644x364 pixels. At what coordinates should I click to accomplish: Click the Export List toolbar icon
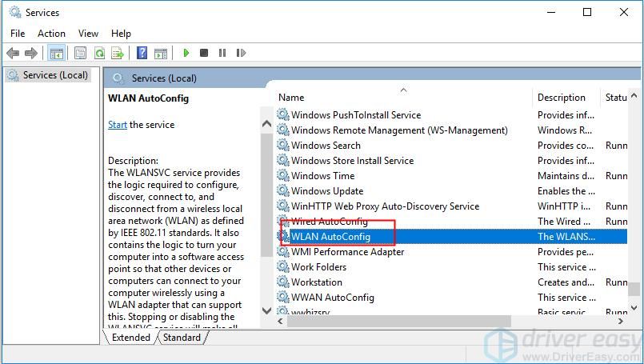(118, 53)
